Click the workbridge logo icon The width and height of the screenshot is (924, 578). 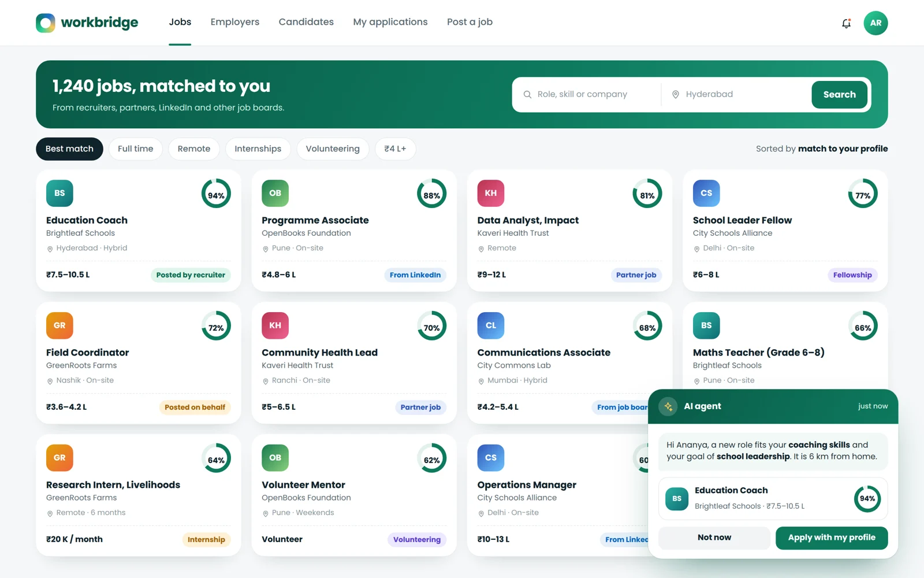[x=46, y=23]
